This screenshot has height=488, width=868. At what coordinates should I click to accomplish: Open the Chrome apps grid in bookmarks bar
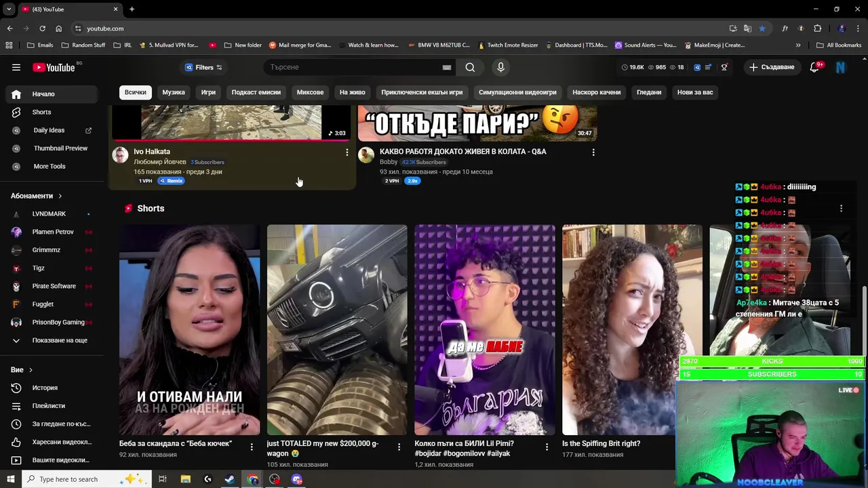click(x=9, y=45)
